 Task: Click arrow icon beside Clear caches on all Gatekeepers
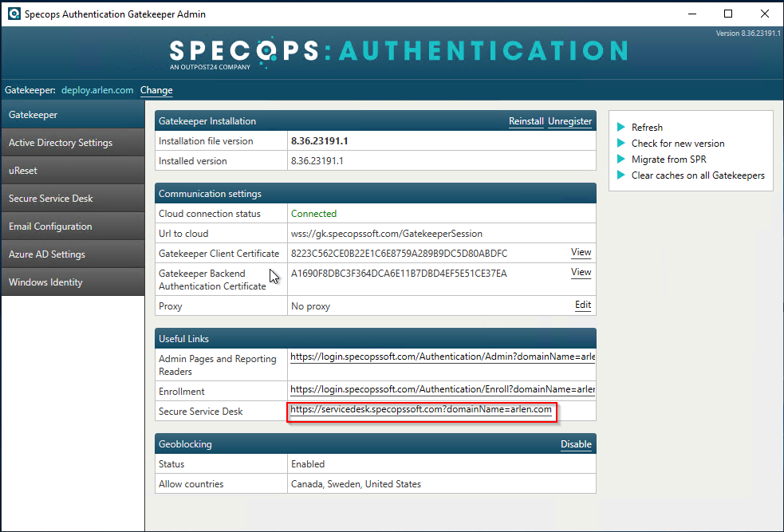pyautogui.click(x=621, y=175)
